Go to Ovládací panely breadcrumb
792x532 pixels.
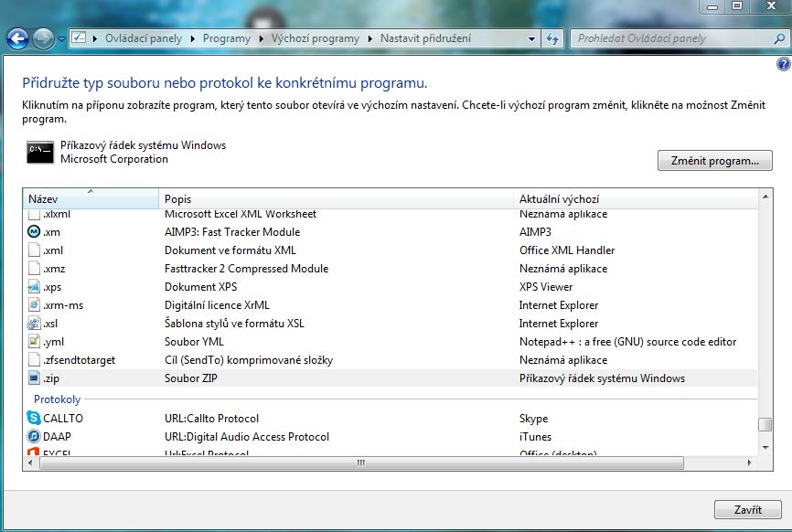click(143, 38)
